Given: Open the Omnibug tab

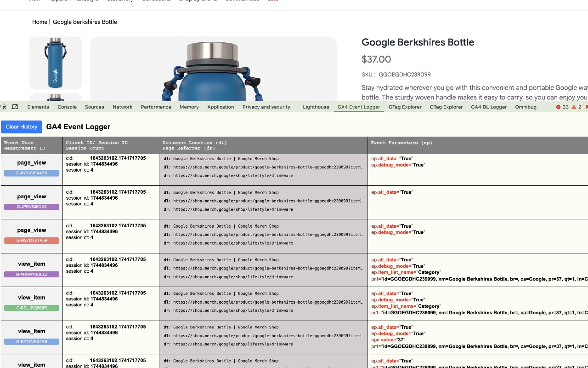Looking at the screenshot, I should pyautogui.click(x=526, y=107).
